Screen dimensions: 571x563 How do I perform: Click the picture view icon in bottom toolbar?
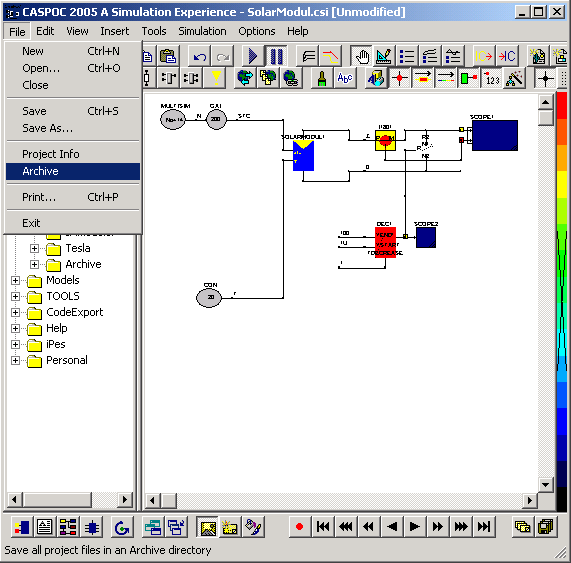[207, 527]
